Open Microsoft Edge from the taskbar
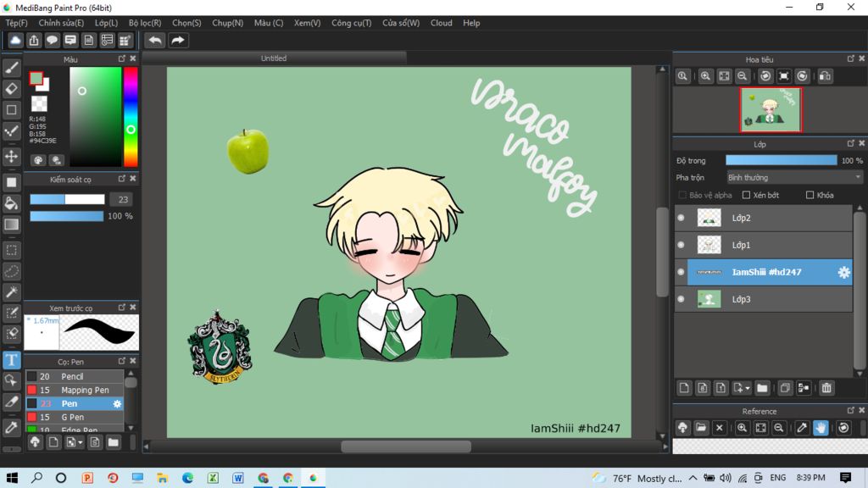Viewport: 868px width, 488px height. pos(187,478)
